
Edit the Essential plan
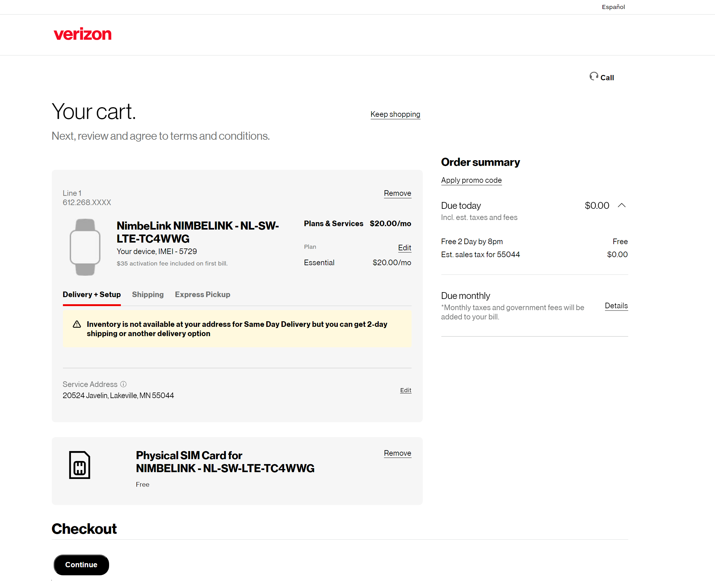[x=404, y=248]
